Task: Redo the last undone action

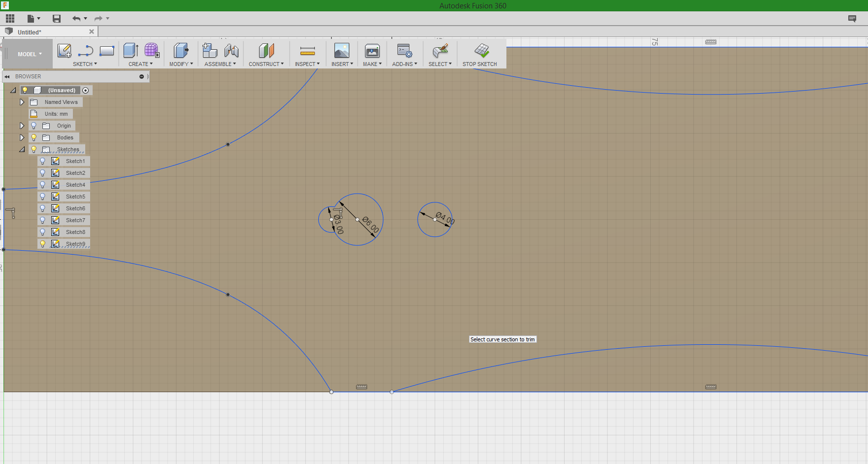Action: click(x=99, y=19)
